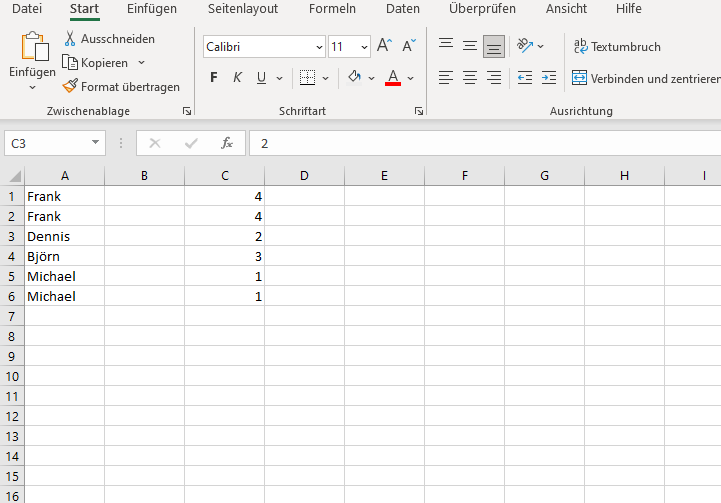Image resolution: width=721 pixels, height=503 pixels.
Task: Expand the borders dropdown arrow
Action: 326,78
